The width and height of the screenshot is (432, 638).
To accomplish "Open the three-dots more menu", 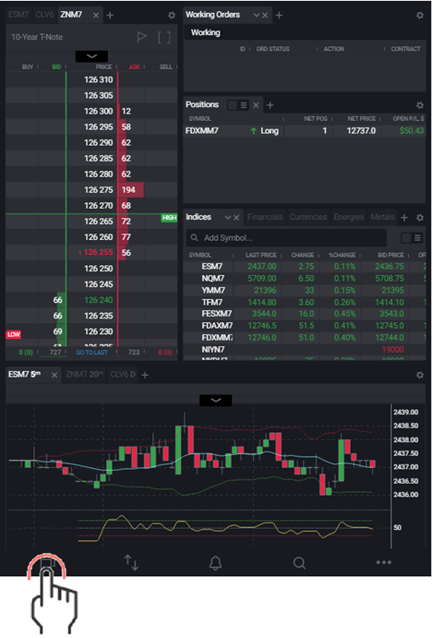I will [384, 562].
